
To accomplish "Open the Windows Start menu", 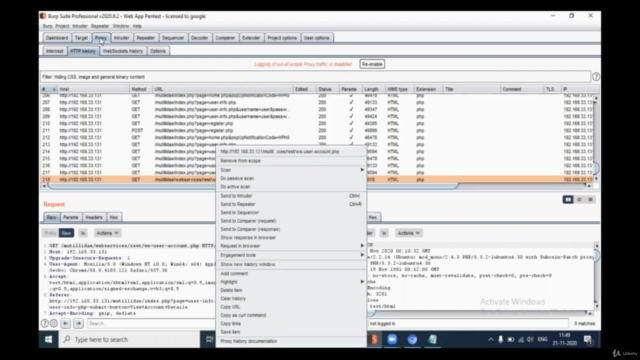I will click(x=49, y=339).
